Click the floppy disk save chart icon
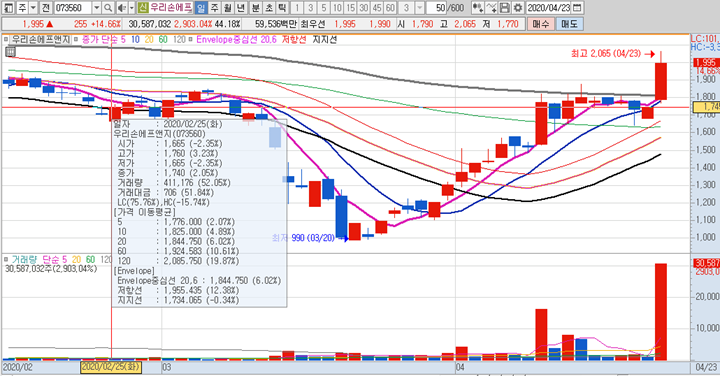 click(x=504, y=8)
